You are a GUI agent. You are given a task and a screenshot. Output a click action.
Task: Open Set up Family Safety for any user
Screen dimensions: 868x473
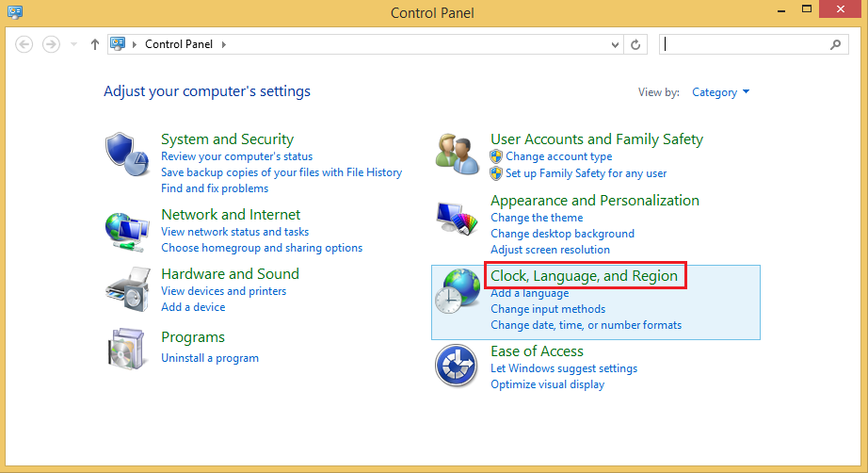click(586, 173)
